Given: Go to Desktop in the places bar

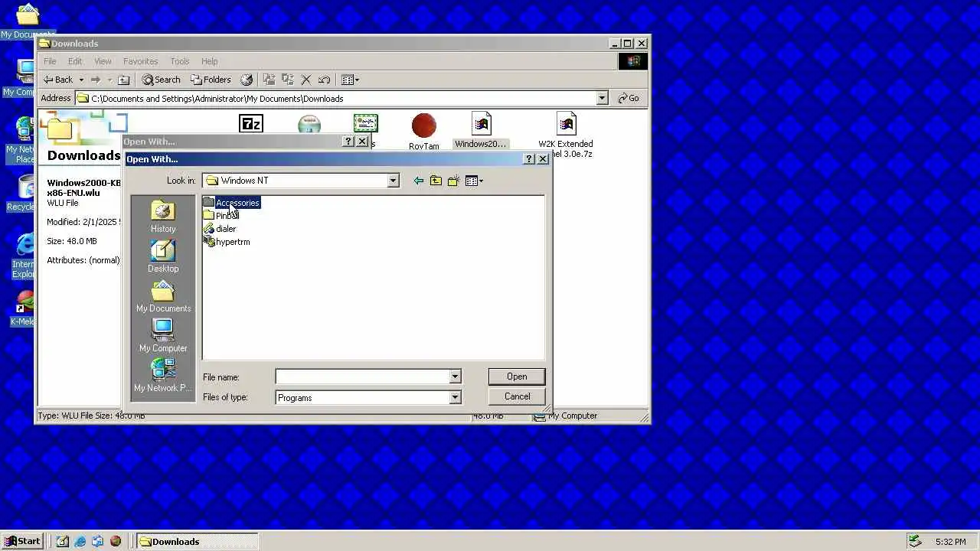Looking at the screenshot, I should point(163,256).
